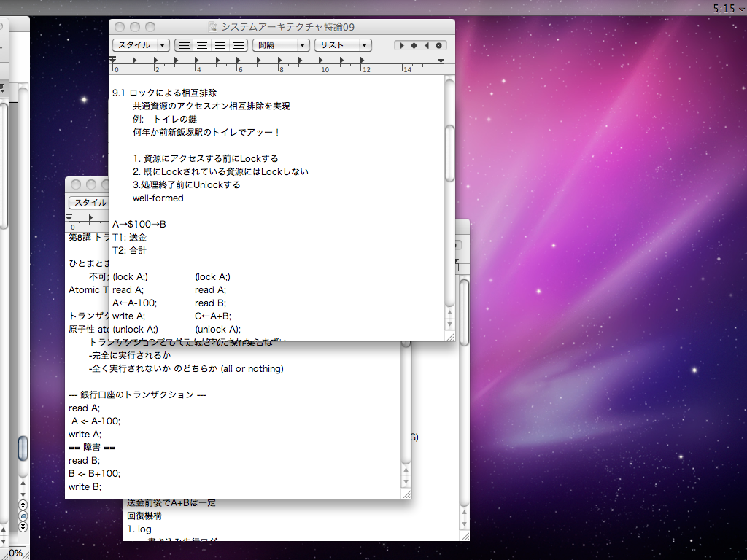747x560 pixels.
Task: Click scrollbar thumb in rearmost right window
Action: pyautogui.click(x=464, y=312)
